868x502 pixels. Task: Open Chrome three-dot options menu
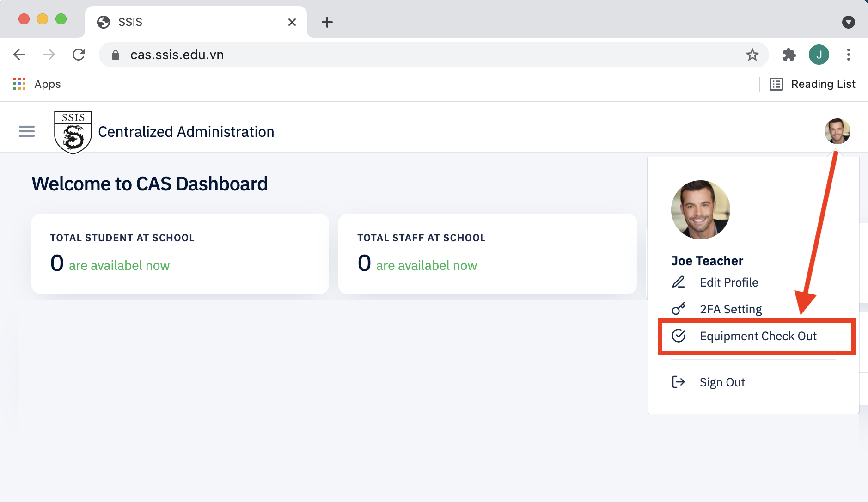click(848, 55)
